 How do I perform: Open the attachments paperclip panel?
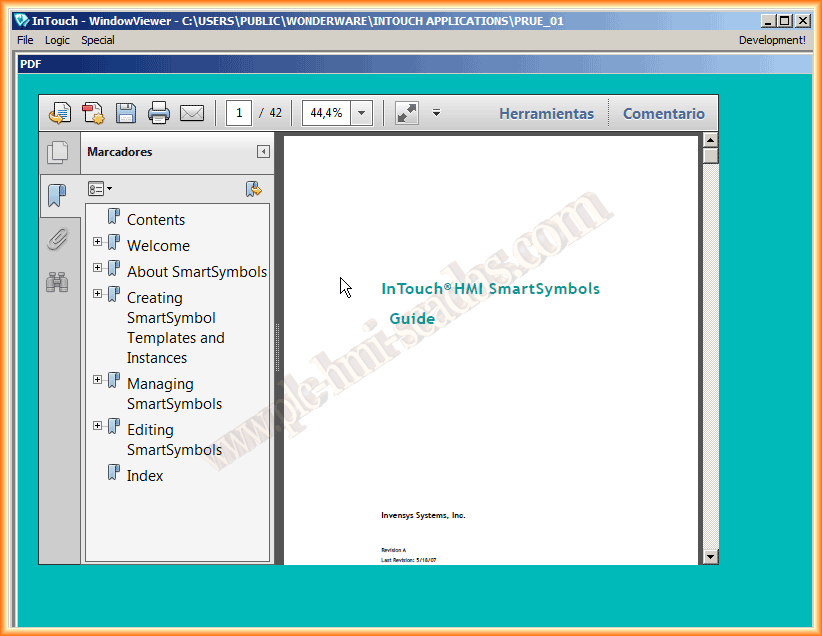click(58, 239)
